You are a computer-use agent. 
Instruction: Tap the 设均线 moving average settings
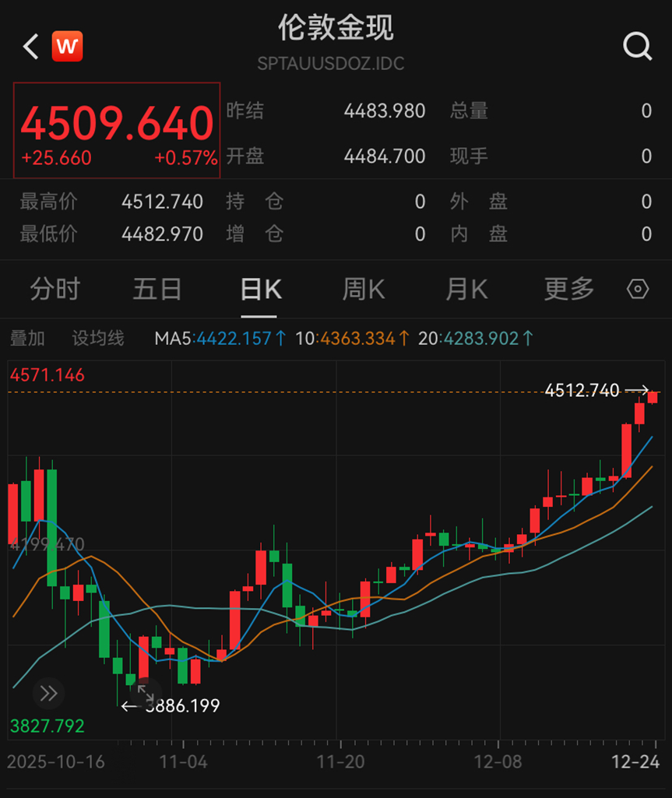click(x=98, y=339)
